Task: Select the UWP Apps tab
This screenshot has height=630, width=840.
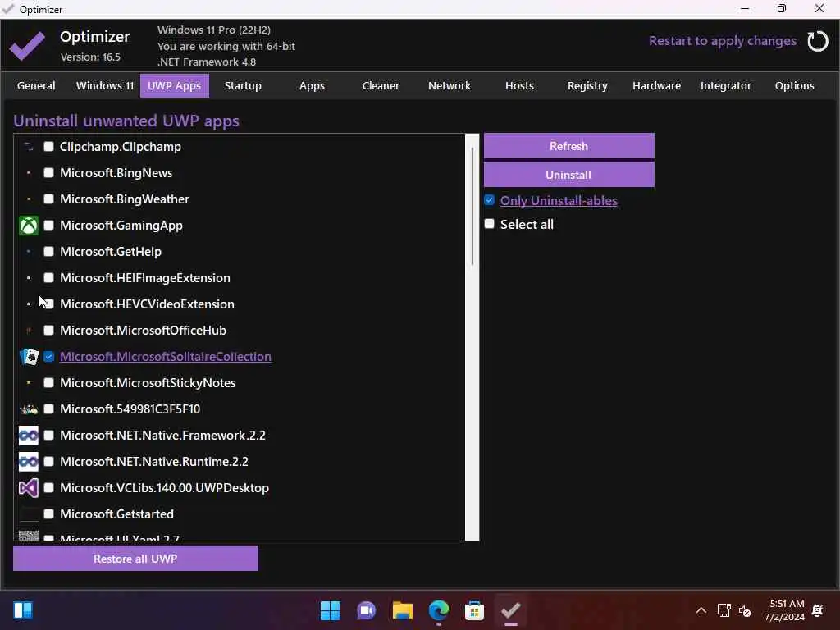Action: click(x=174, y=85)
